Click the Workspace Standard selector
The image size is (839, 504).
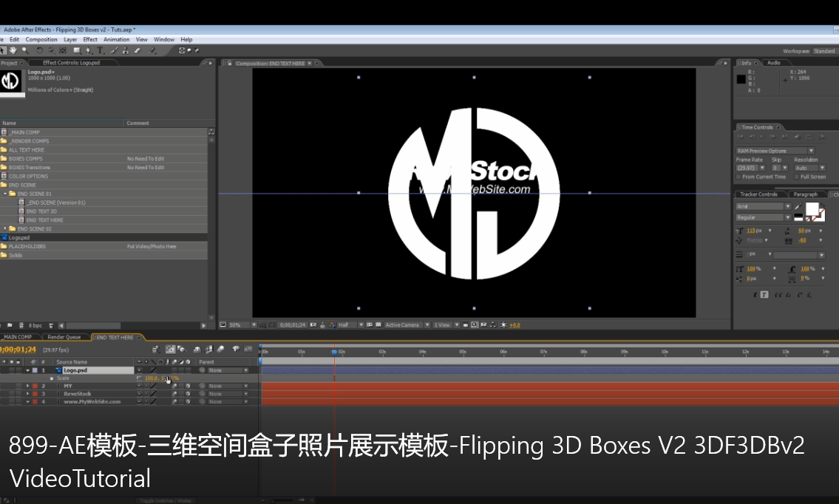(x=824, y=52)
